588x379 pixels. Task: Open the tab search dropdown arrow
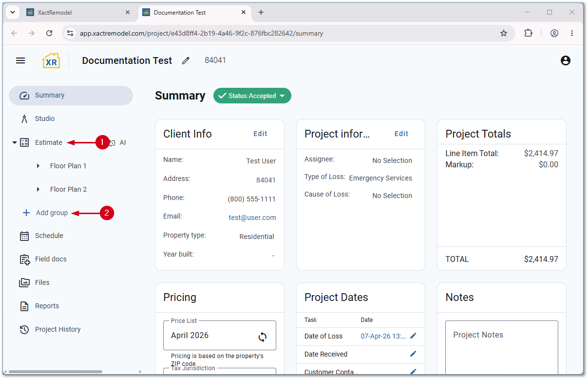pos(12,13)
